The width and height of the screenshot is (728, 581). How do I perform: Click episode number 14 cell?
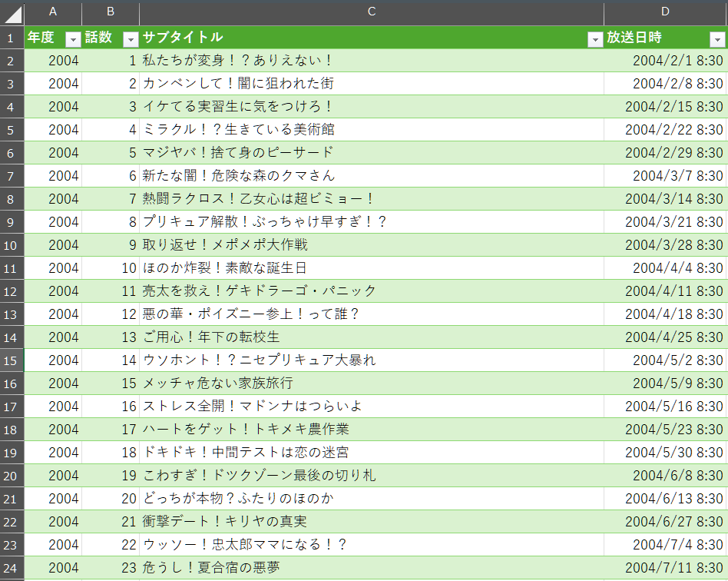tap(111, 360)
